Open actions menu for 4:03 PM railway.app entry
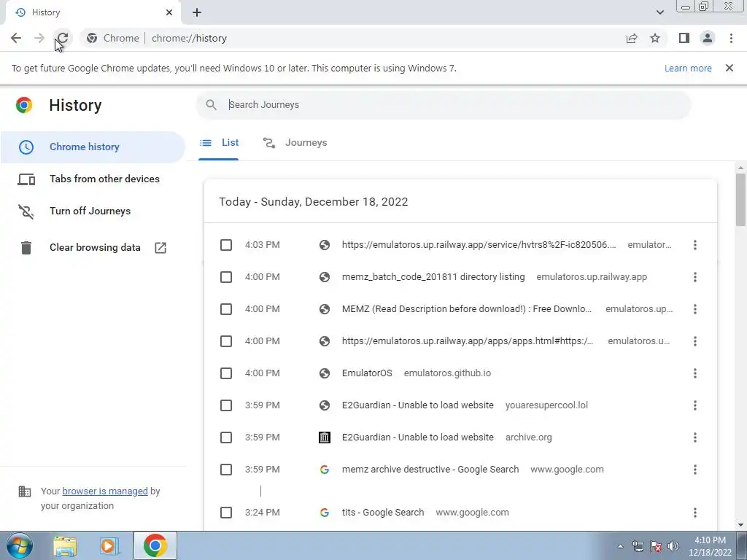 695,245
